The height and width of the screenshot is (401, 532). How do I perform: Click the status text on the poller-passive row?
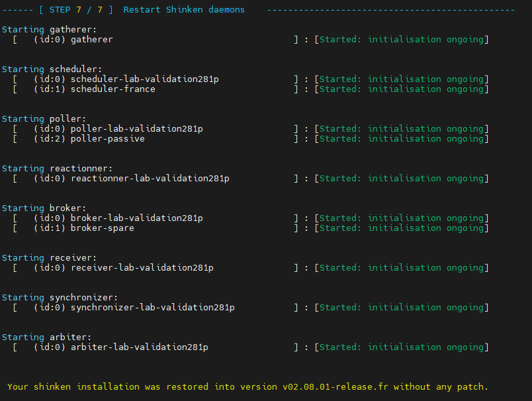tap(402, 139)
